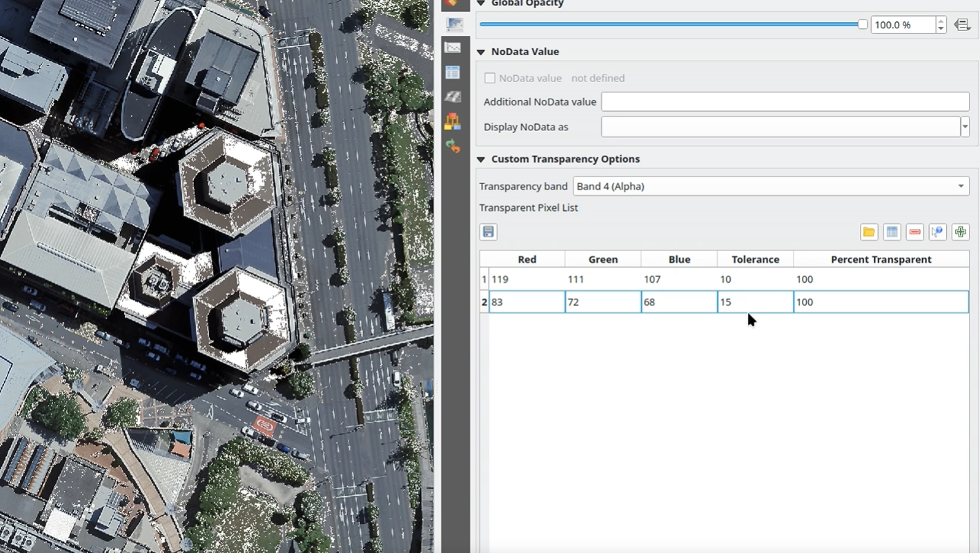Click the export to file save icon

489,232
